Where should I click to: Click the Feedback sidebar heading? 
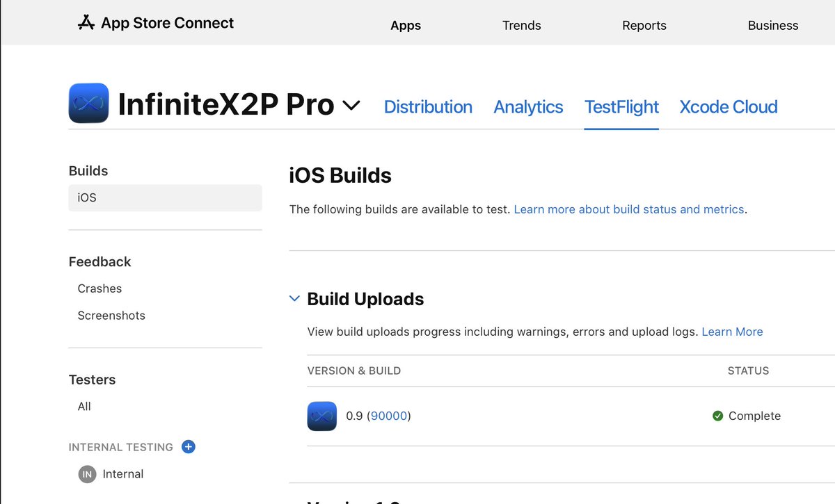pos(100,261)
